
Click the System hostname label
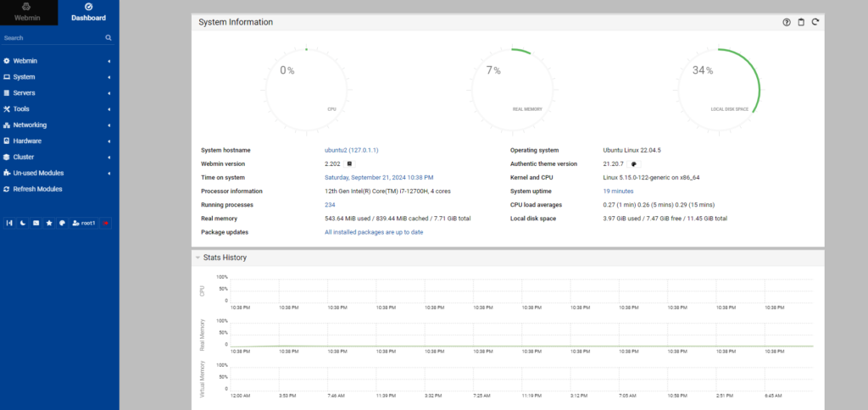(225, 150)
